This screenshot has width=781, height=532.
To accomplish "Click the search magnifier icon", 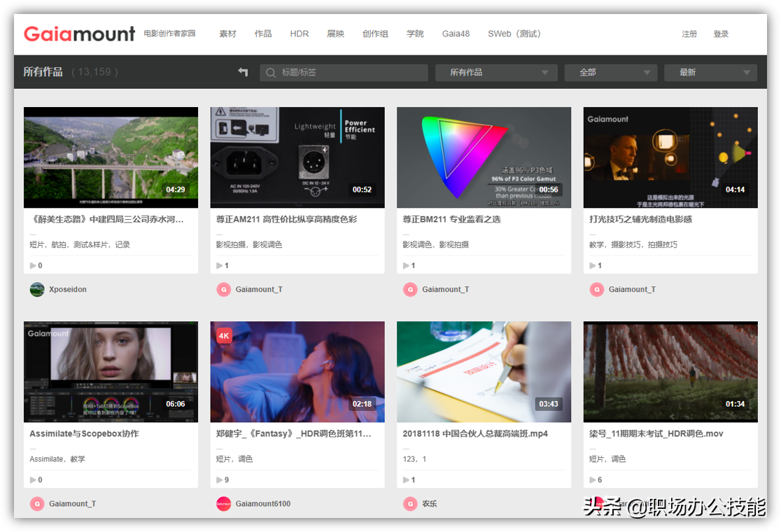I will click(270, 72).
